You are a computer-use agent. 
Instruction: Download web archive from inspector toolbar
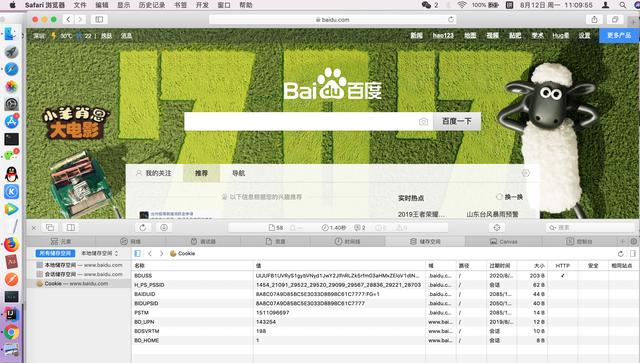tap(164, 227)
